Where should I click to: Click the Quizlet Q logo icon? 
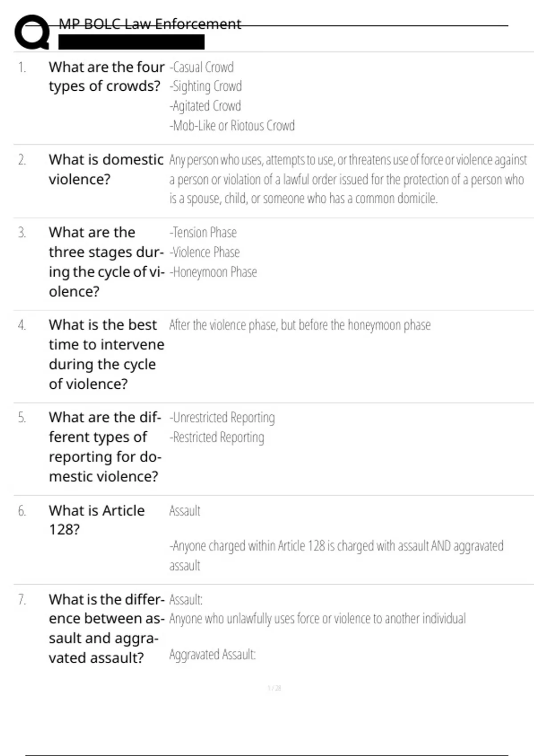pyautogui.click(x=32, y=32)
